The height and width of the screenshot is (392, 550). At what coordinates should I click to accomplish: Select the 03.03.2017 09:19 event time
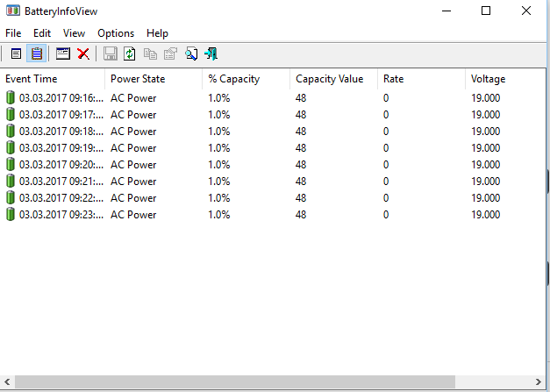point(61,148)
